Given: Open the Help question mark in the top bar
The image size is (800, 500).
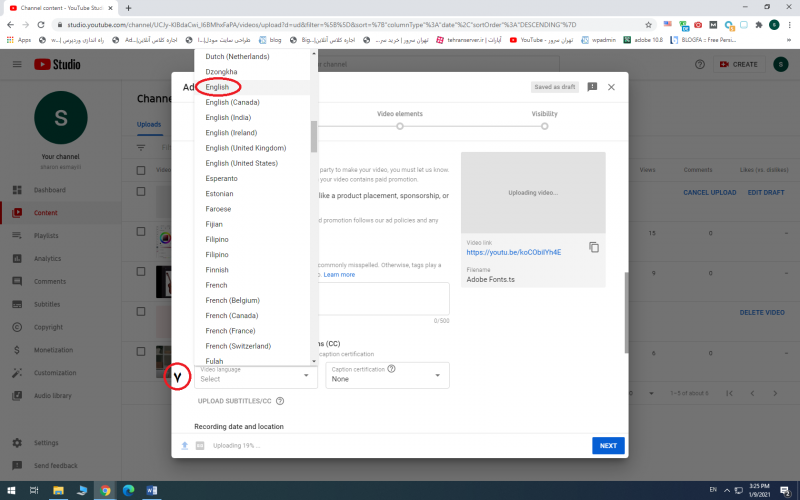Looking at the screenshot, I should tap(699, 64).
